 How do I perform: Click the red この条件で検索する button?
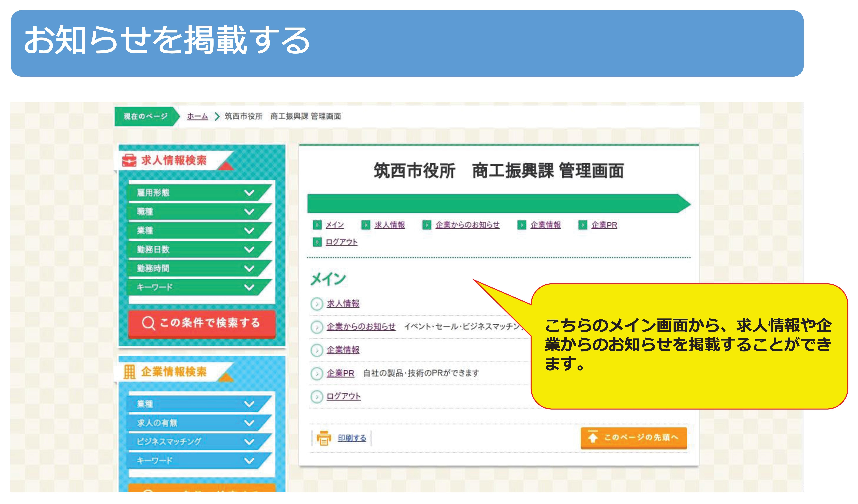click(x=202, y=324)
